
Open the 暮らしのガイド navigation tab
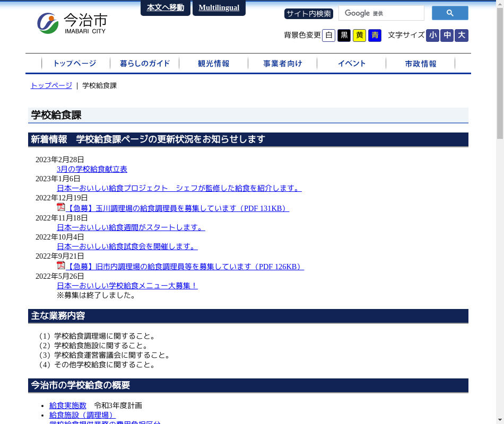(144, 64)
